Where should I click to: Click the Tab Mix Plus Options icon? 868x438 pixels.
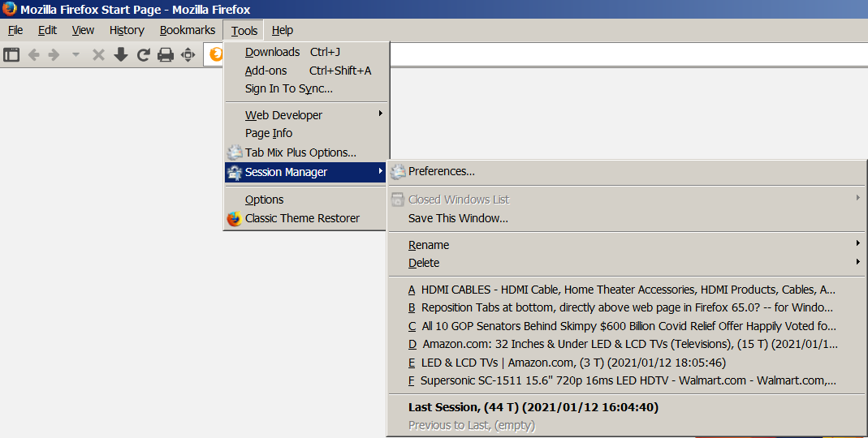(235, 152)
